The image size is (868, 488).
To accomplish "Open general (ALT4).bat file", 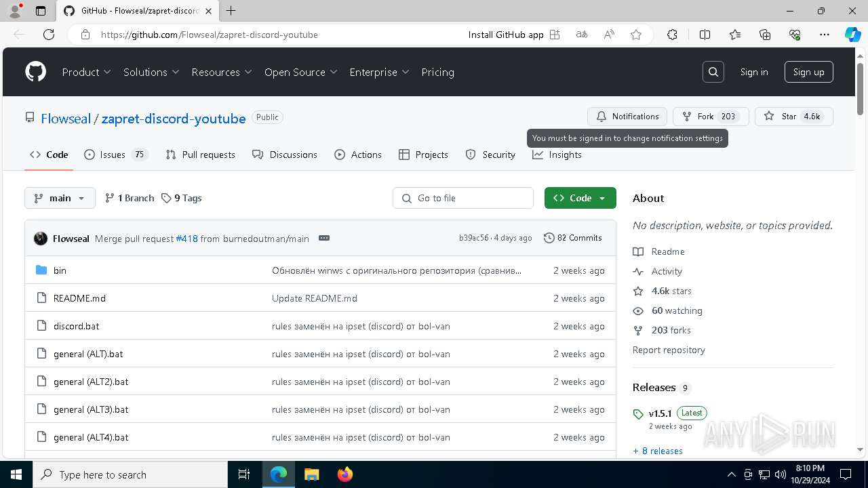I will 91,437.
